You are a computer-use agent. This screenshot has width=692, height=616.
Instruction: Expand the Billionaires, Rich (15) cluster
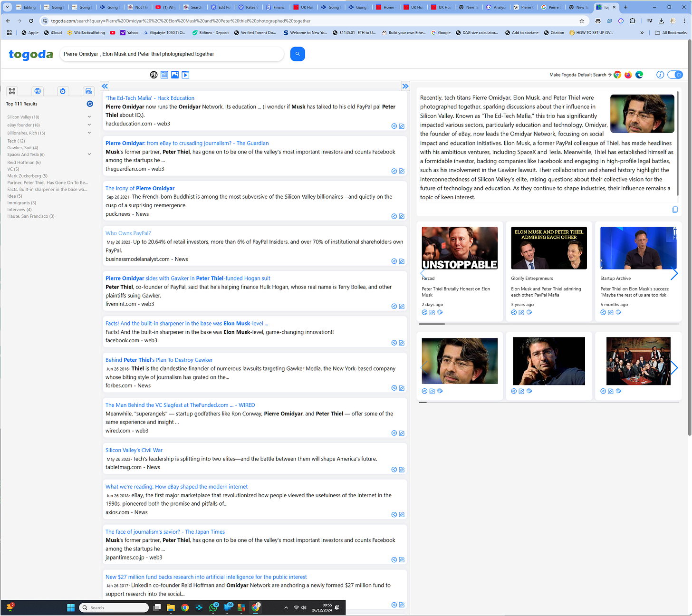[89, 133]
